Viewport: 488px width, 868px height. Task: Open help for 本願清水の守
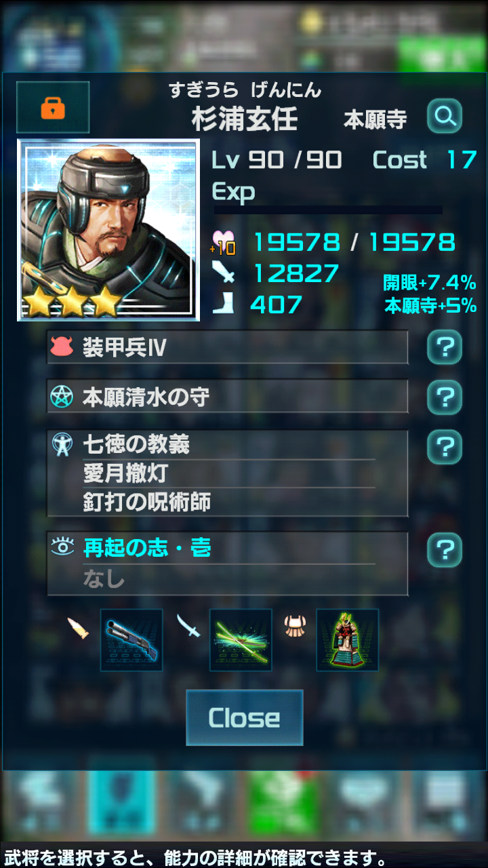445,397
